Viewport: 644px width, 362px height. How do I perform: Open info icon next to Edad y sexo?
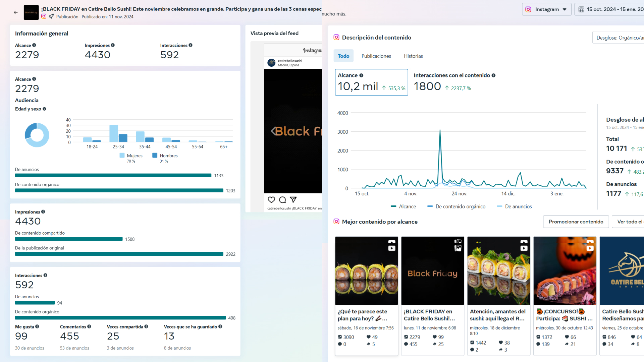(x=44, y=109)
